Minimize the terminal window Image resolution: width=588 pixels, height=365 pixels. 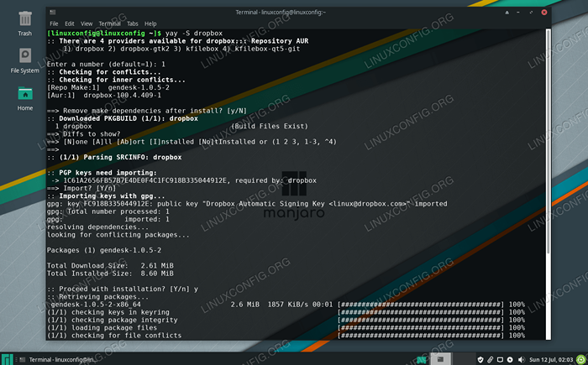click(518, 13)
